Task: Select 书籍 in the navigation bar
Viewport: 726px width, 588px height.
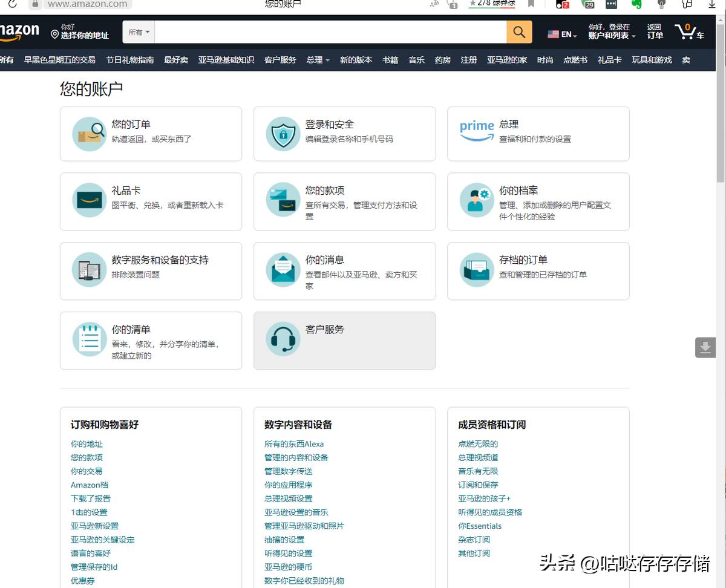Action: [390, 60]
